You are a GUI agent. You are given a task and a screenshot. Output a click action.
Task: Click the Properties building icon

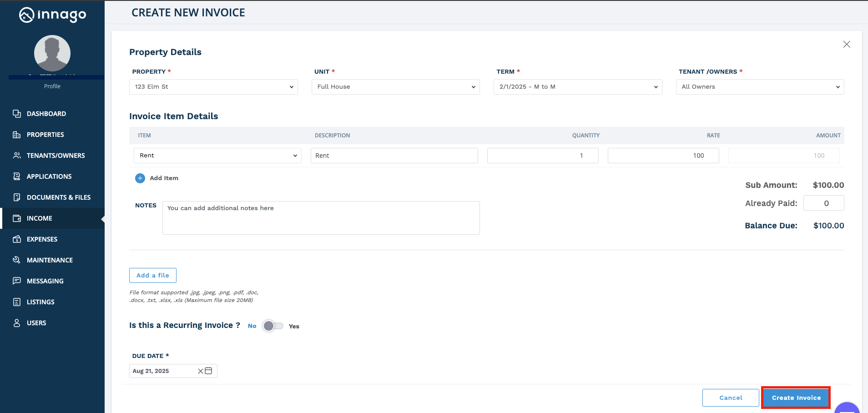17,135
